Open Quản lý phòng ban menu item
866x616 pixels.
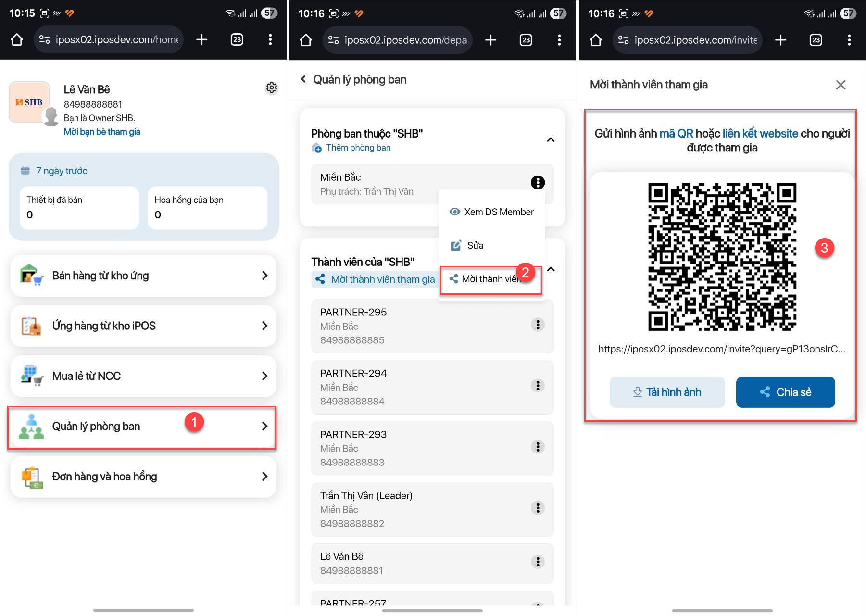(x=143, y=426)
